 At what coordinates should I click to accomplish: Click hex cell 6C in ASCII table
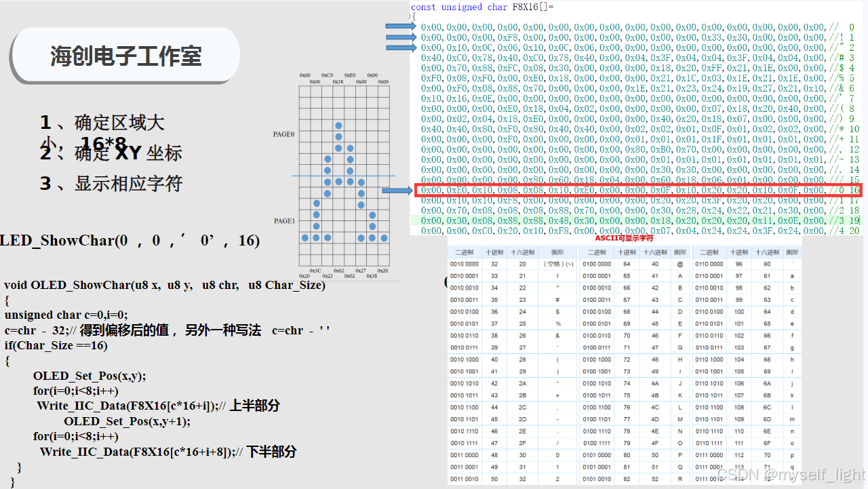tap(767, 407)
